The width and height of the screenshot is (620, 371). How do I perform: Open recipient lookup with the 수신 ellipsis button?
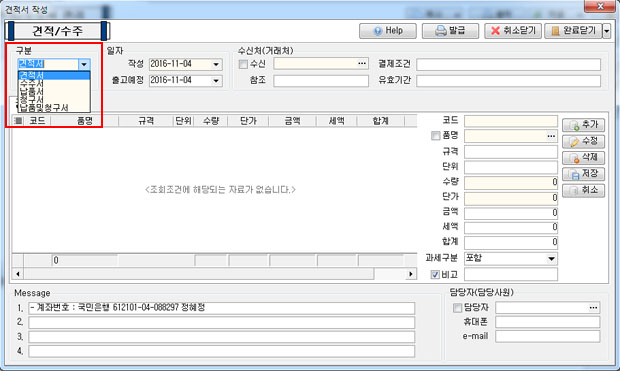point(362,64)
